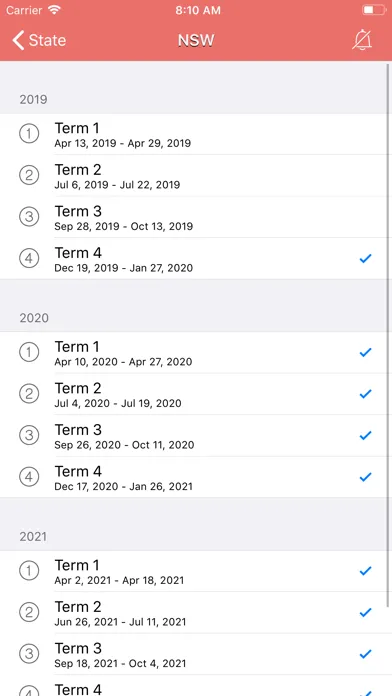This screenshot has width=392, height=696.
Task: Toggle checkmark for 2020 Term 4
Action: click(365, 477)
